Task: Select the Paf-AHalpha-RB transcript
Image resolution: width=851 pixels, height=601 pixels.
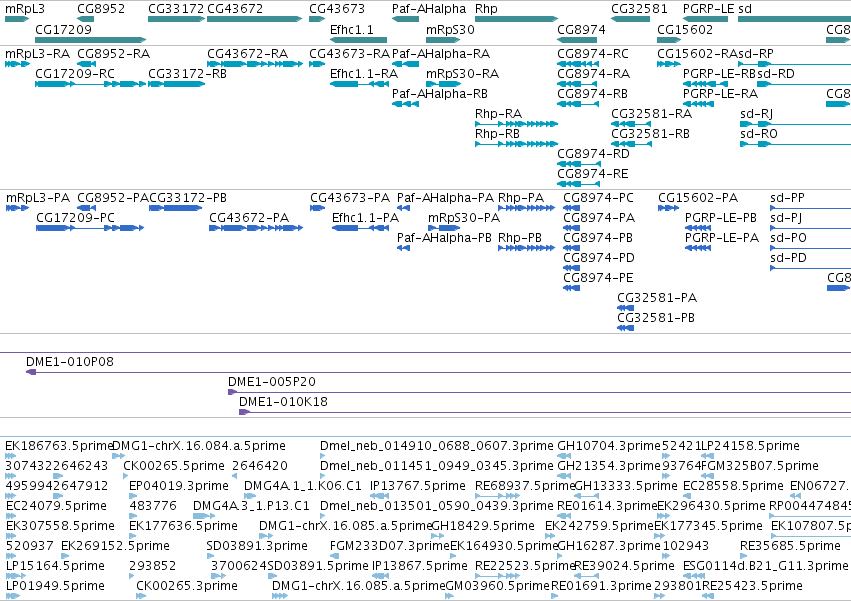Action: click(405, 104)
